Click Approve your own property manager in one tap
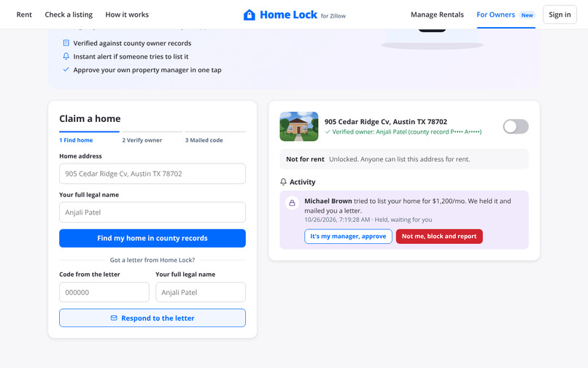The image size is (588, 368). tap(147, 70)
